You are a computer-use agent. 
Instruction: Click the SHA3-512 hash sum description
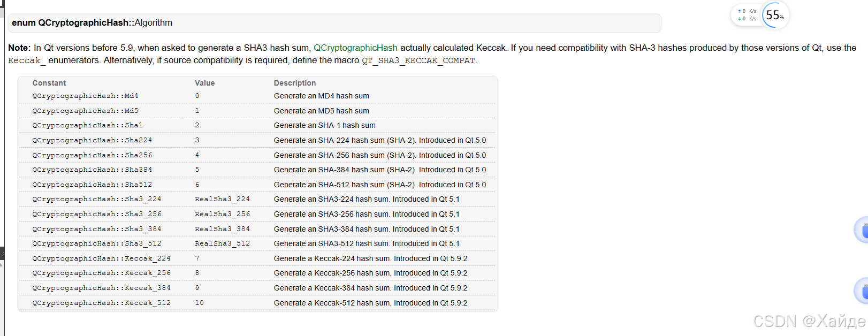pyautogui.click(x=367, y=243)
